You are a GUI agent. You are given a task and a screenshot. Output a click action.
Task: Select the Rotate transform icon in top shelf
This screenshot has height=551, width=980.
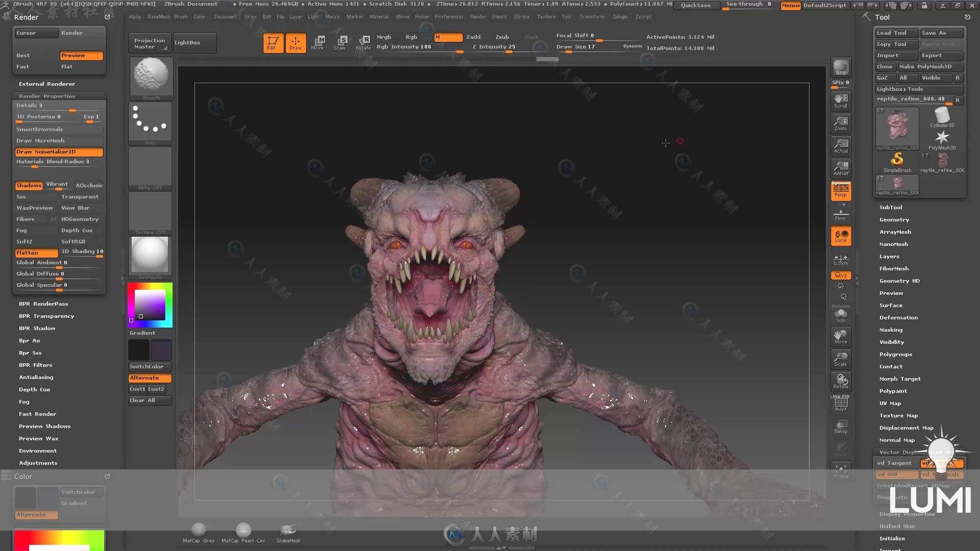coord(363,43)
